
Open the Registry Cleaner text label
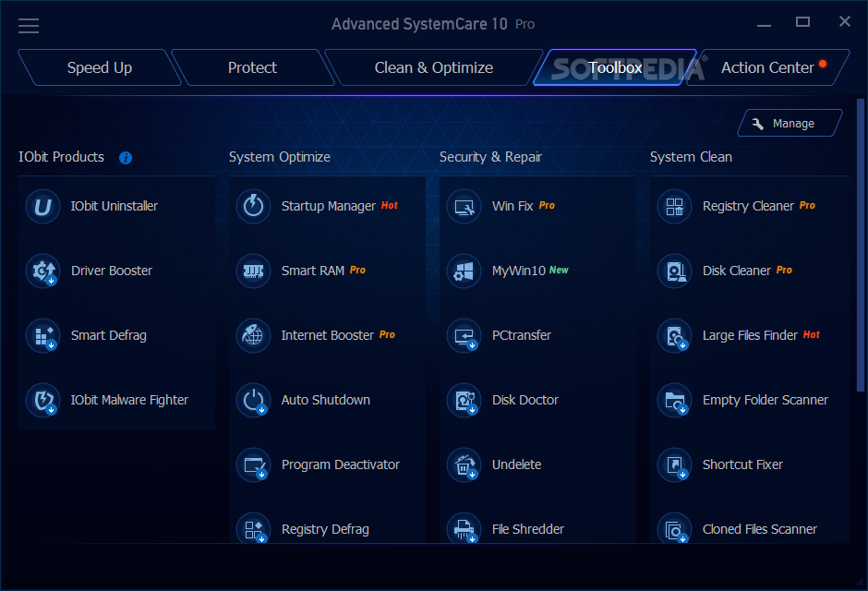(748, 207)
